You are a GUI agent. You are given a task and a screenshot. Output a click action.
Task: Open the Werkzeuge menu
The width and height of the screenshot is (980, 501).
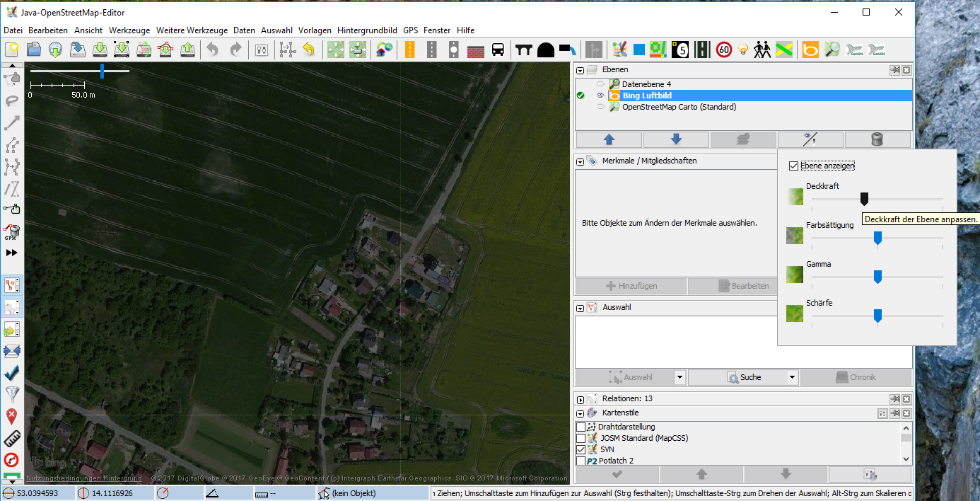[129, 30]
